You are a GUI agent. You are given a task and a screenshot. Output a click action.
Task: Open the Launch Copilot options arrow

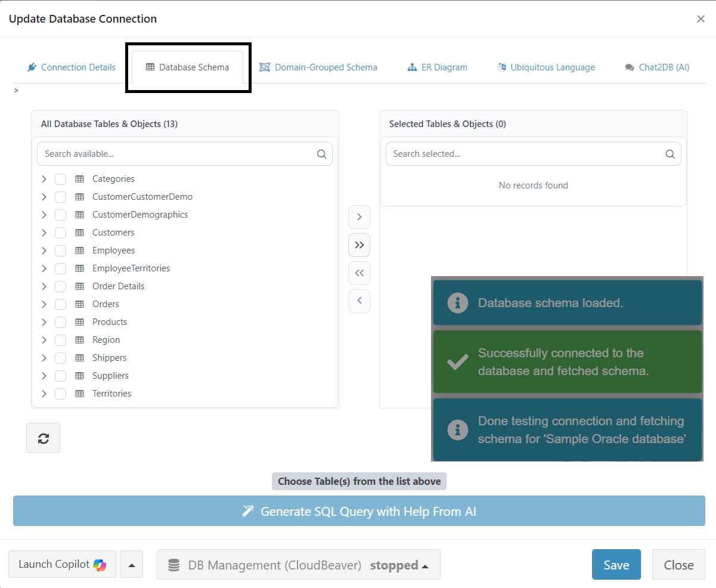131,564
